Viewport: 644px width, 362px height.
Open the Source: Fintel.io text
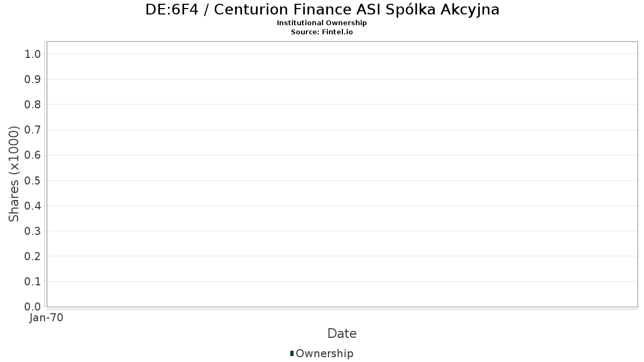[x=322, y=32]
